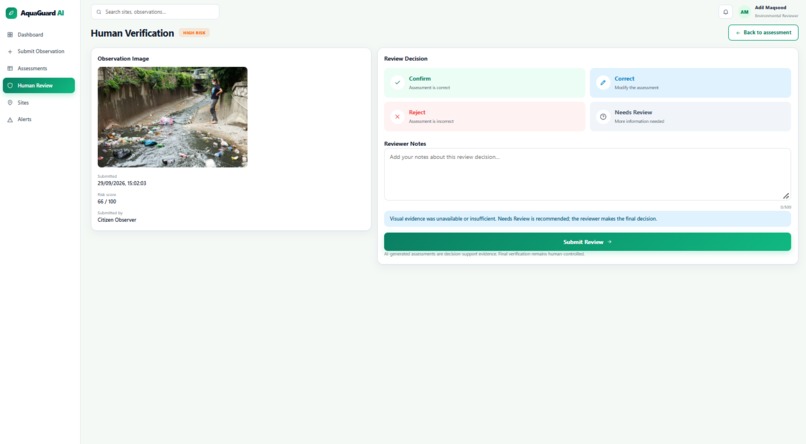
Task: Click the Observation Image heading
Action: coord(123,59)
